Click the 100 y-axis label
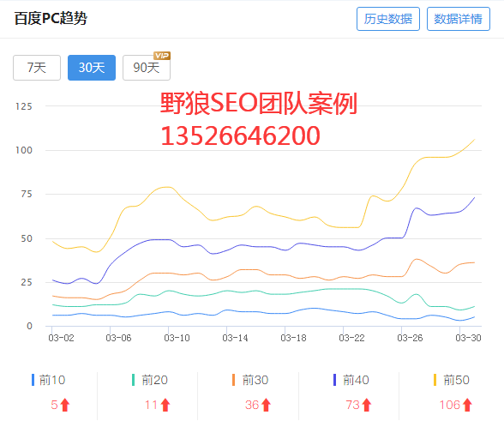Screen dimensions: 504x433 point(24,150)
